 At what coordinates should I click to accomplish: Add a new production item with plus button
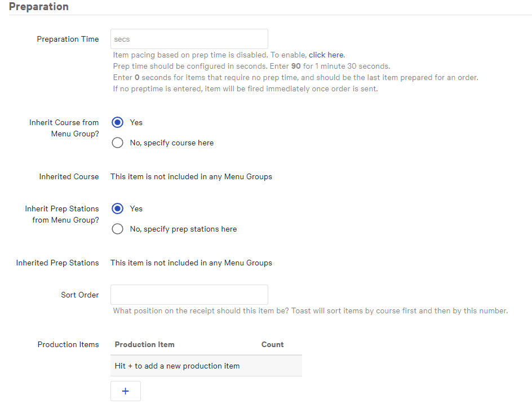point(125,391)
